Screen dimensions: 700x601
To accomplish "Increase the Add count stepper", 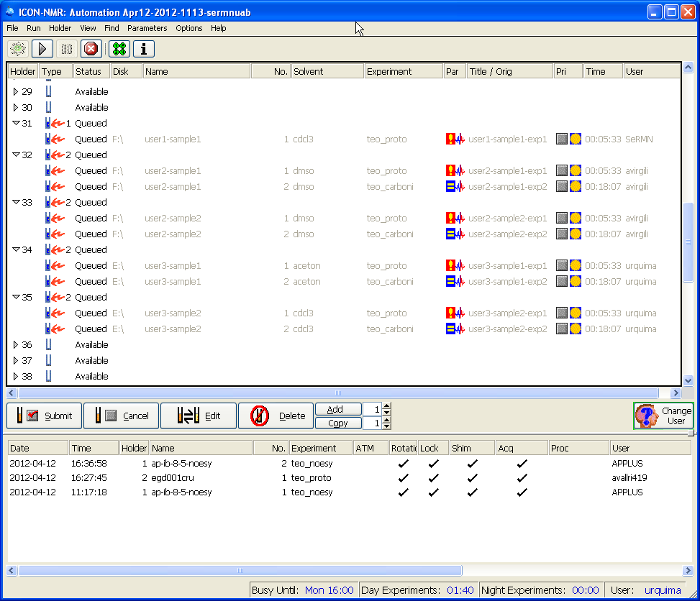I will click(387, 406).
